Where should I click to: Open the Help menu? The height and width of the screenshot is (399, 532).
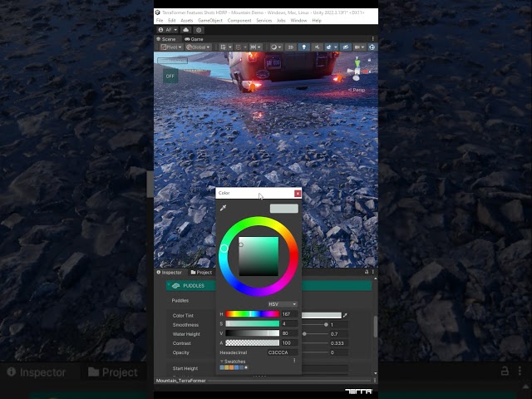click(317, 20)
